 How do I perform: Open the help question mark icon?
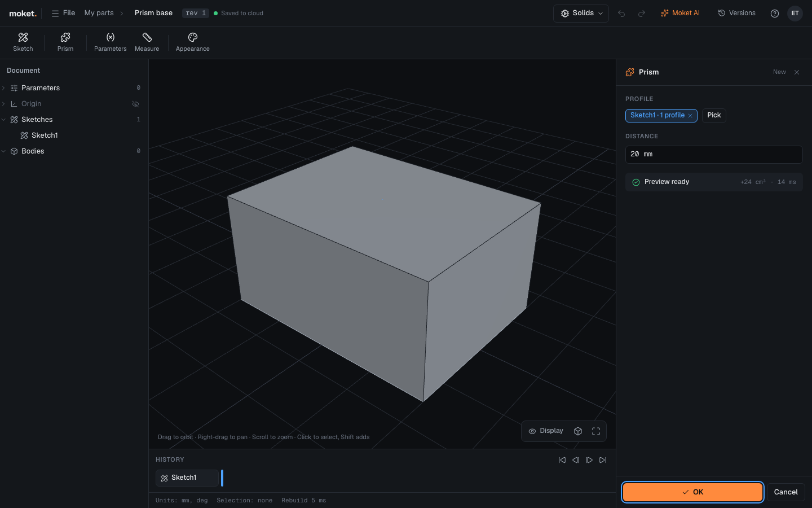tap(775, 14)
